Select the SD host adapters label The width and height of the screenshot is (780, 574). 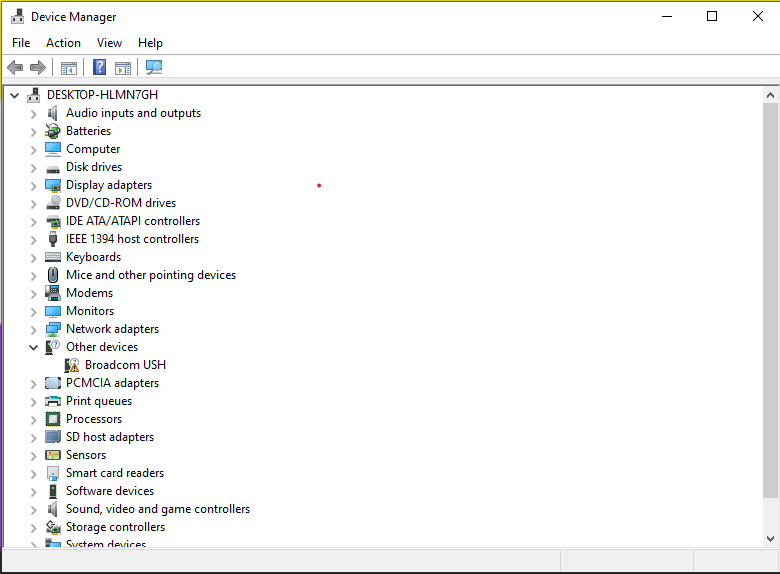pos(110,437)
